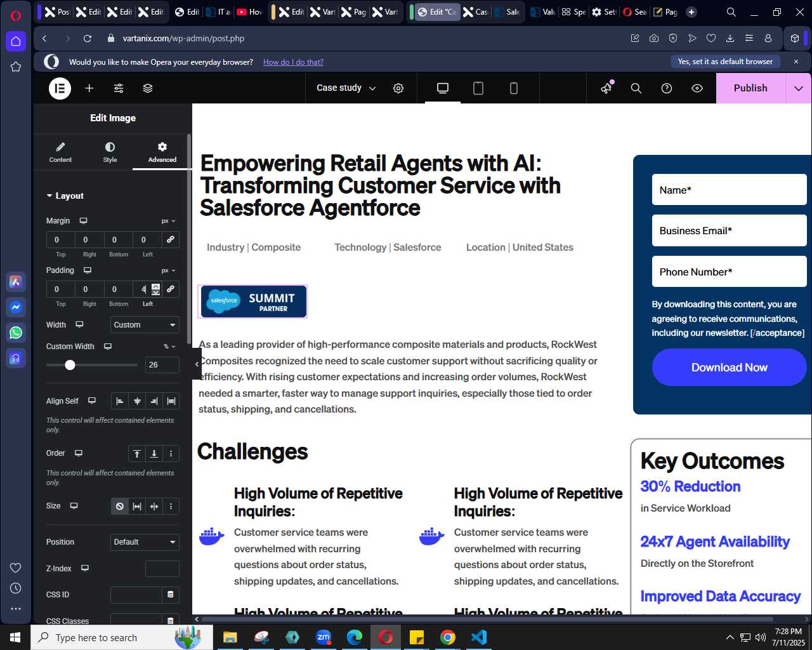Image resolution: width=812 pixels, height=650 pixels.
Task: Change Padding unit px dropdown
Action: click(x=168, y=270)
